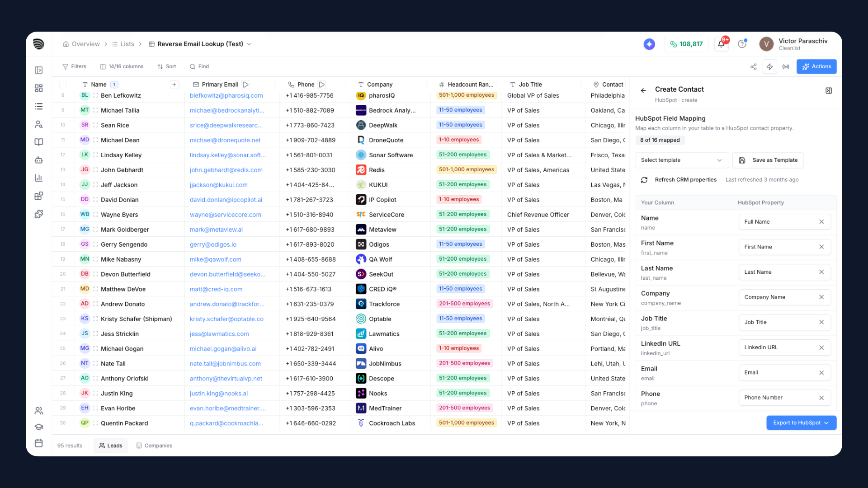Toggle the sidebar panel icon
The image size is (868, 488).
coord(39,70)
